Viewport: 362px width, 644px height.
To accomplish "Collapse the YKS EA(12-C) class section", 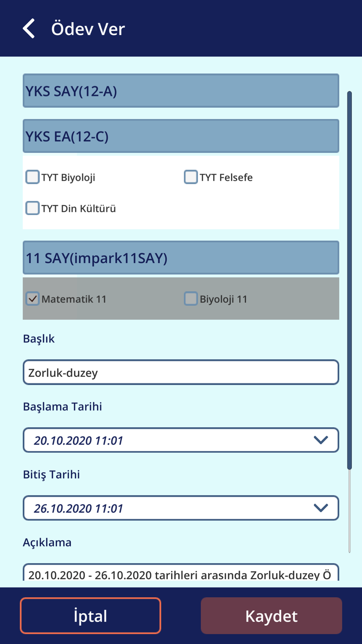I will pyautogui.click(x=181, y=136).
